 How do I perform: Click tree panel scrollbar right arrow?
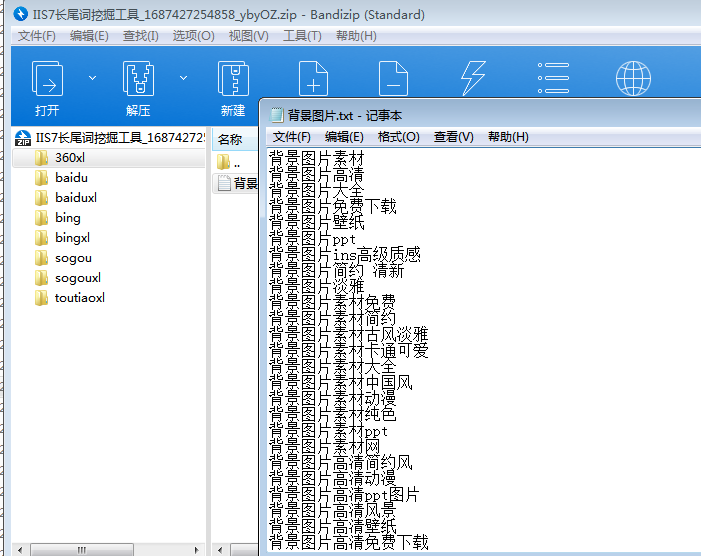pos(197,550)
